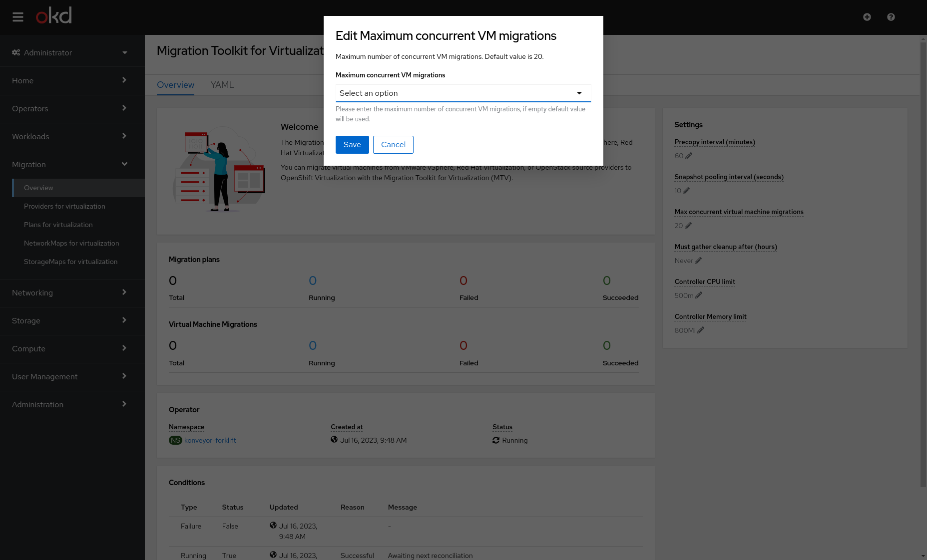Click the Namespace field label

[186, 427]
